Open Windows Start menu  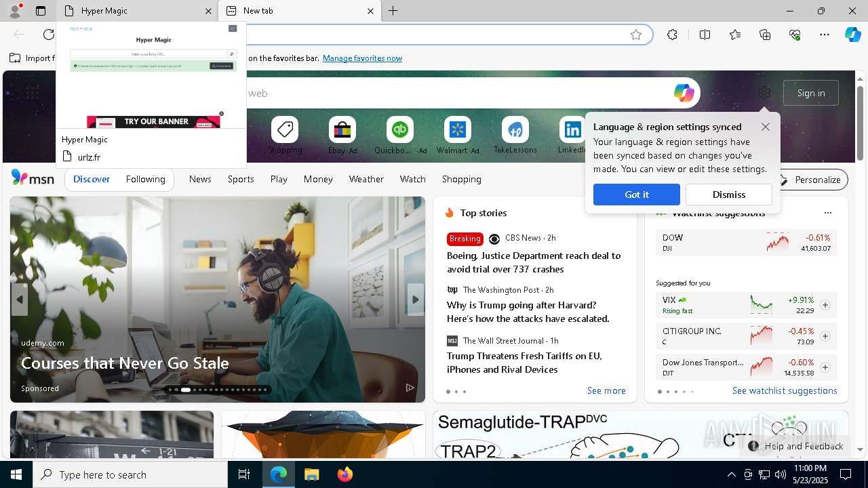(16, 474)
